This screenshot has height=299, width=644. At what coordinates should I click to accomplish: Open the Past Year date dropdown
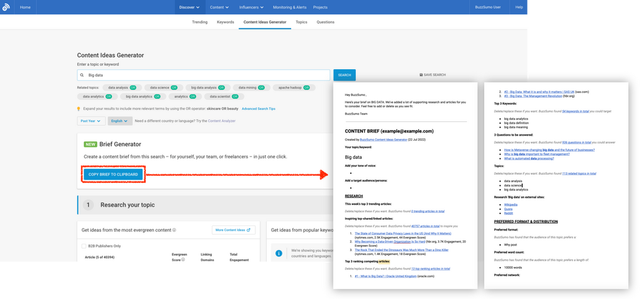tap(91, 121)
